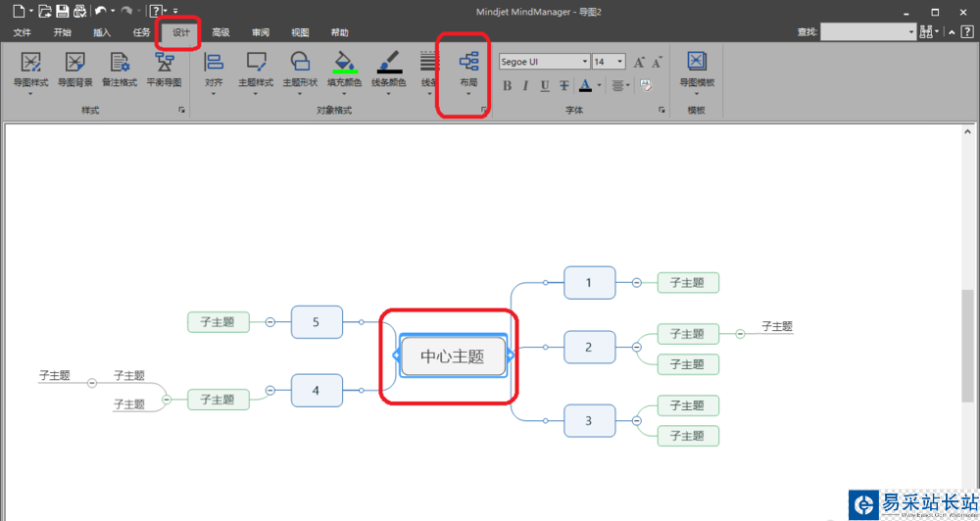Toggle underline formatting
Screen dimensions: 980x521
[545, 85]
